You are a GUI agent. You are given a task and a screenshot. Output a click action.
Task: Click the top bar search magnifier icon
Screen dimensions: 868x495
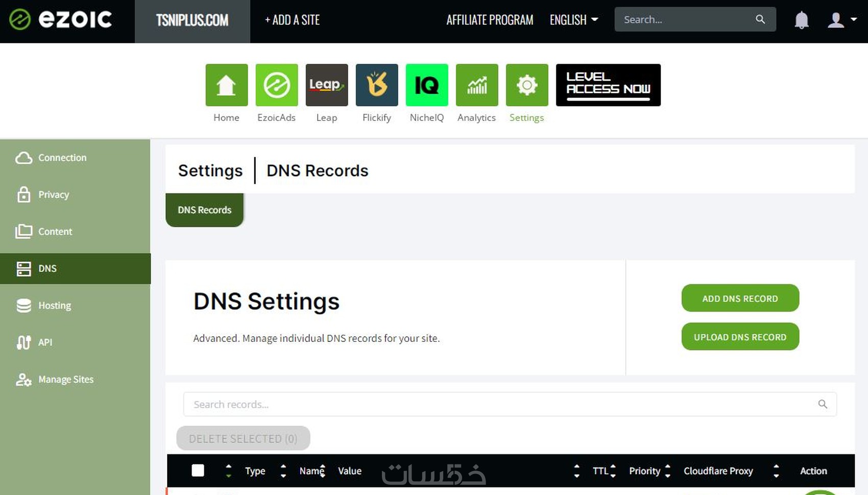click(x=760, y=19)
